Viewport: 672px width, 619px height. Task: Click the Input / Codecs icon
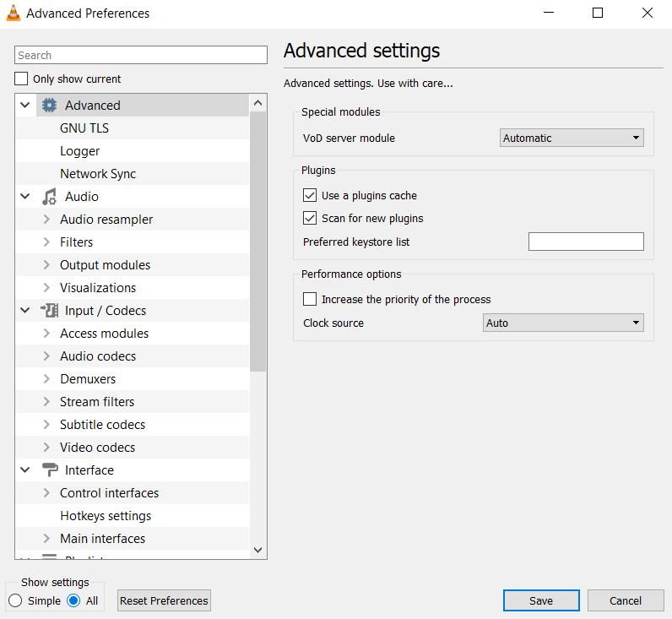[49, 311]
